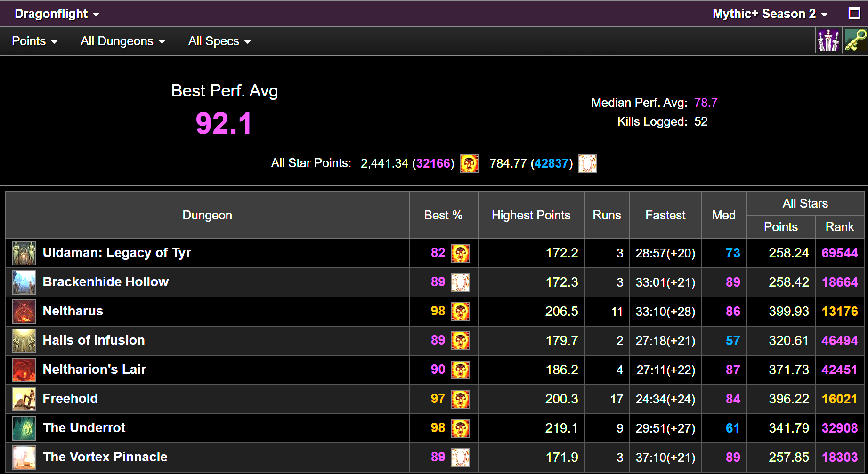868x474 pixels.
Task: Click the 206.5 highest points value
Action: (x=561, y=311)
